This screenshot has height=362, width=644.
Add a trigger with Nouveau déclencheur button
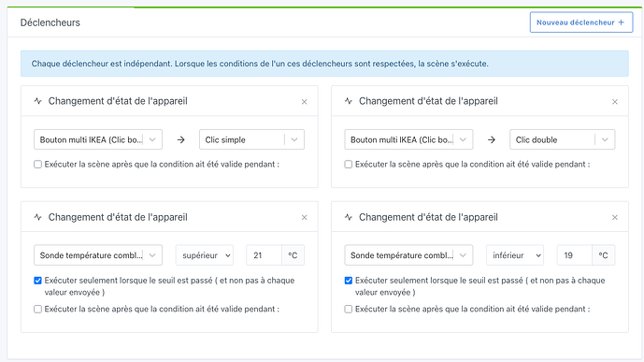pyautogui.click(x=581, y=22)
